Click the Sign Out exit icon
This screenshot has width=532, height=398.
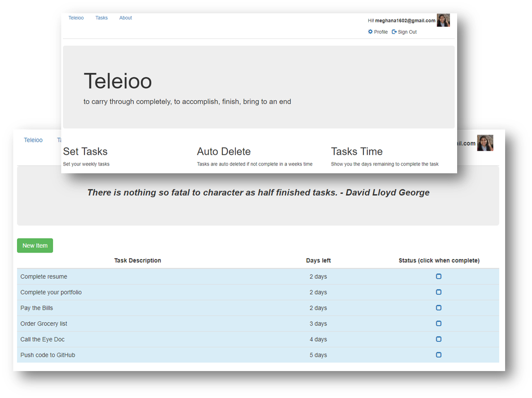(x=393, y=31)
